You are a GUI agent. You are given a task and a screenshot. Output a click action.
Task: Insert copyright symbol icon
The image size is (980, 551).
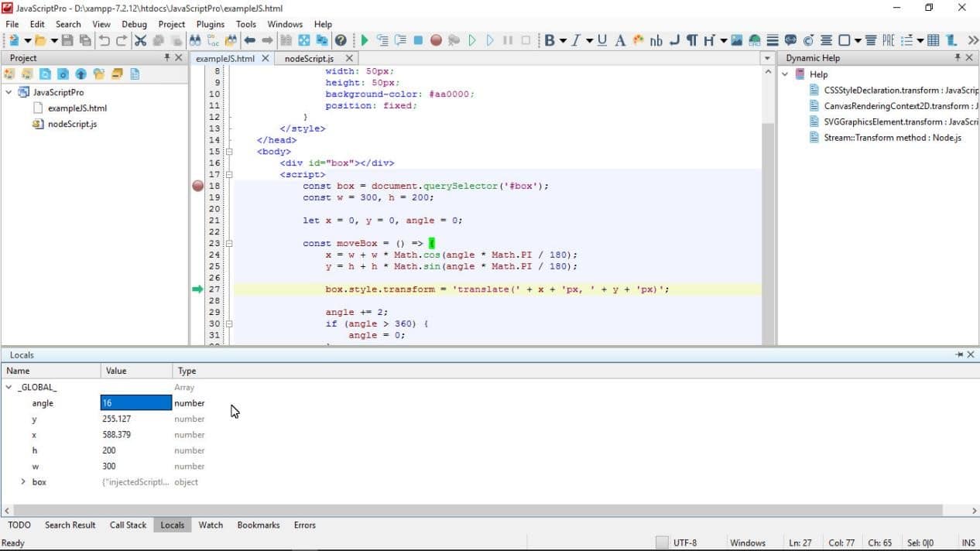click(x=808, y=40)
